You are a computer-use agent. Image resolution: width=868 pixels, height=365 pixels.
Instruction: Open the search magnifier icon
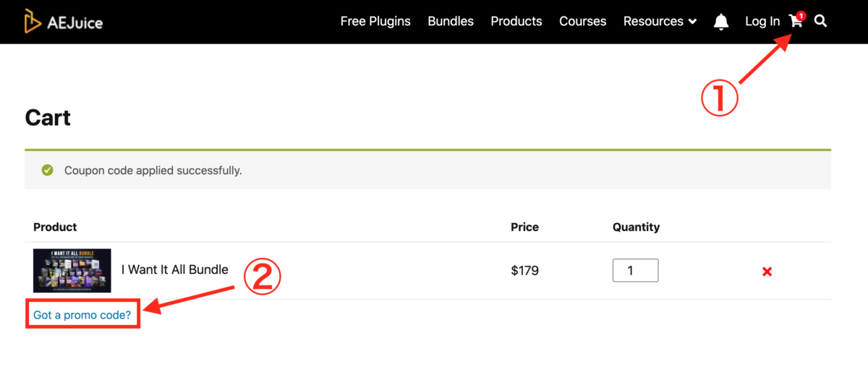(x=820, y=21)
